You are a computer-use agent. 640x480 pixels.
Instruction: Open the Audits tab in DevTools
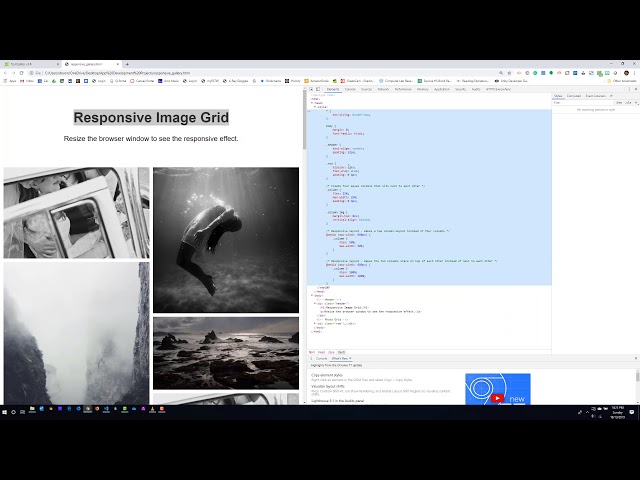476,89
